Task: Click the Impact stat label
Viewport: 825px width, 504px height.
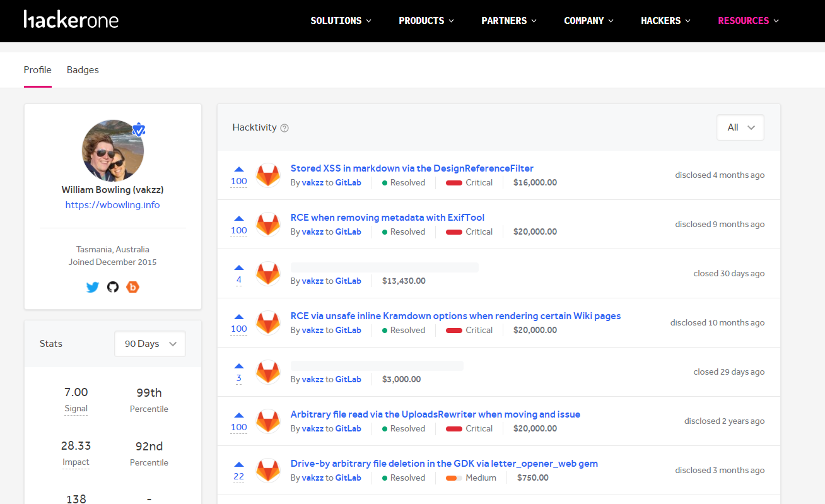Action: (x=76, y=462)
